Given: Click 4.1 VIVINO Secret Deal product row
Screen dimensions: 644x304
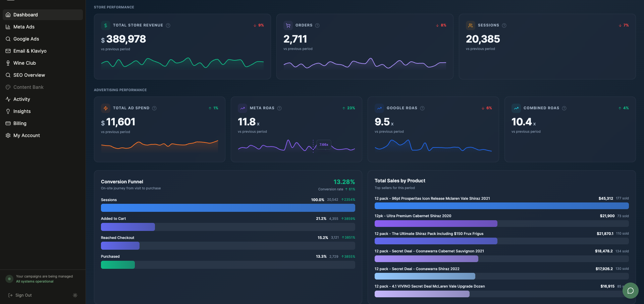Looking at the screenshot, I should (502, 290).
